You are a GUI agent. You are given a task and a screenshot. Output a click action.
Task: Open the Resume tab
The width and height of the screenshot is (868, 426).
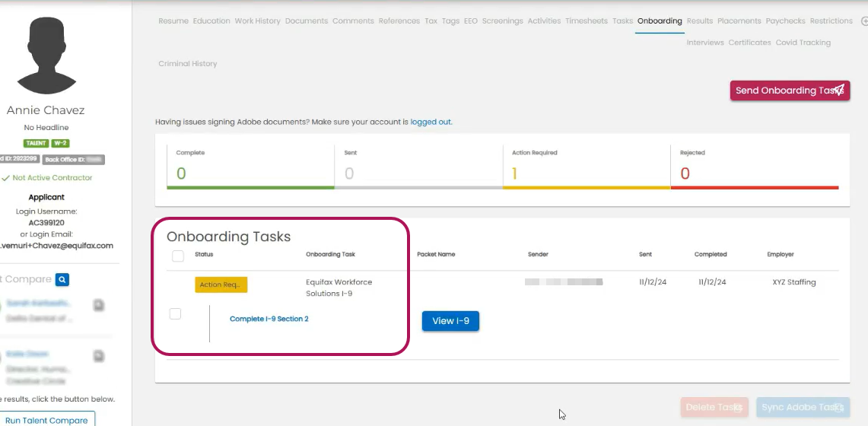pyautogui.click(x=173, y=21)
